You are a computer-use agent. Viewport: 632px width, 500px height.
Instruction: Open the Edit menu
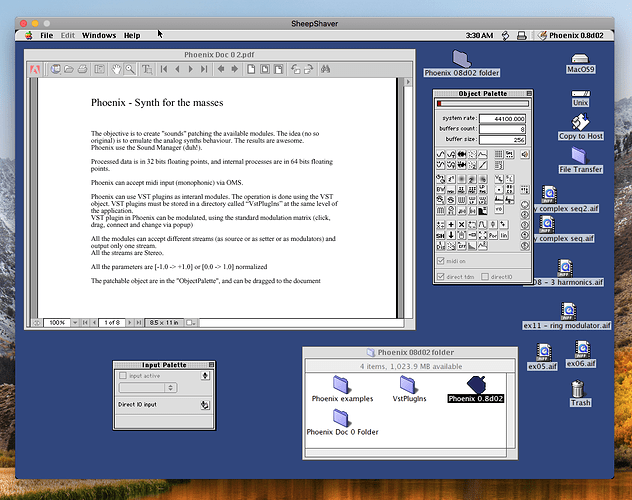click(68, 35)
